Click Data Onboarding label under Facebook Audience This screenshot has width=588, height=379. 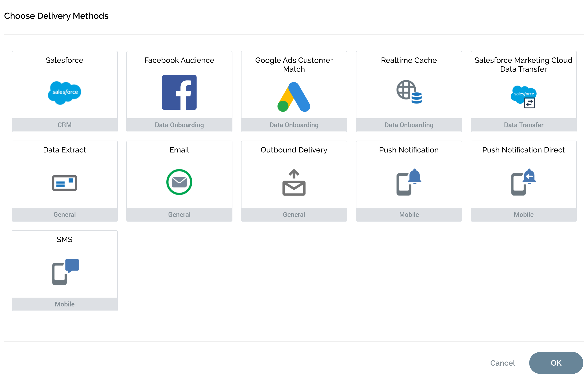tap(179, 125)
